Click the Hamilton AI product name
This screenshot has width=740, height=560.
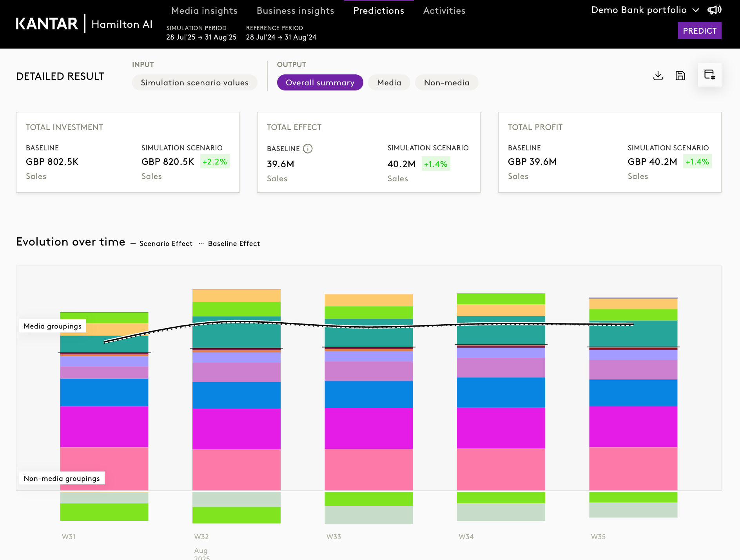pyautogui.click(x=122, y=24)
